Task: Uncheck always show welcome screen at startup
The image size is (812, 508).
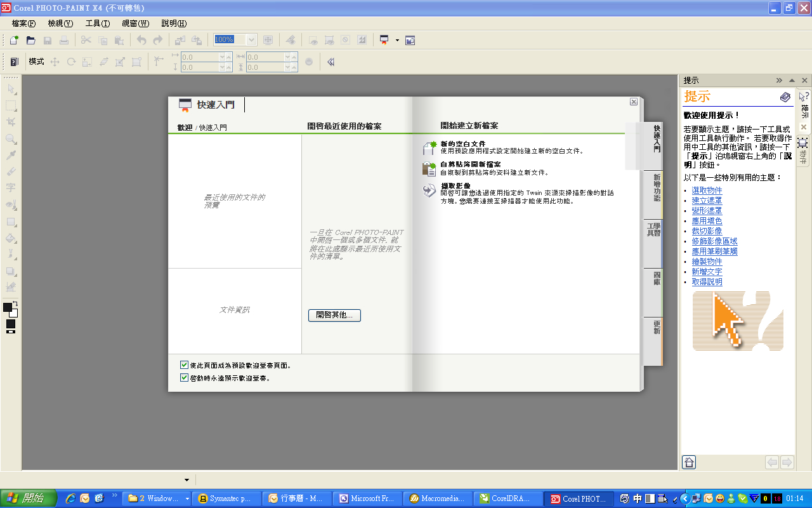Action: coord(185,378)
